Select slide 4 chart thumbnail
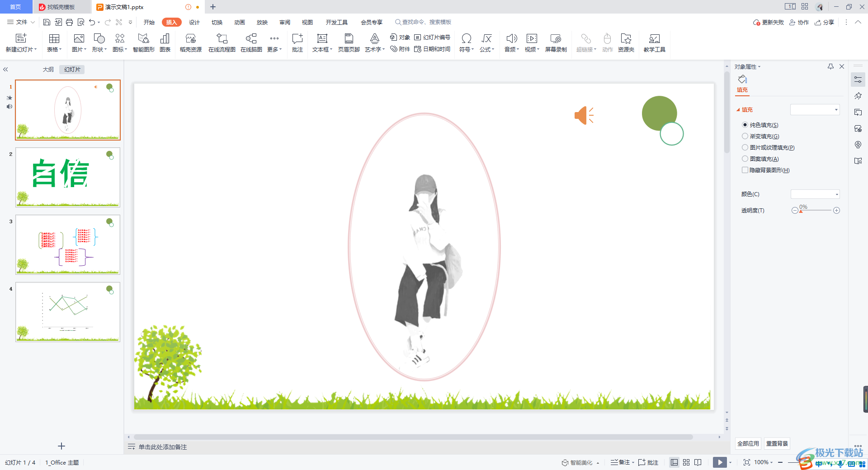Image resolution: width=868 pixels, height=470 pixels. (68, 312)
